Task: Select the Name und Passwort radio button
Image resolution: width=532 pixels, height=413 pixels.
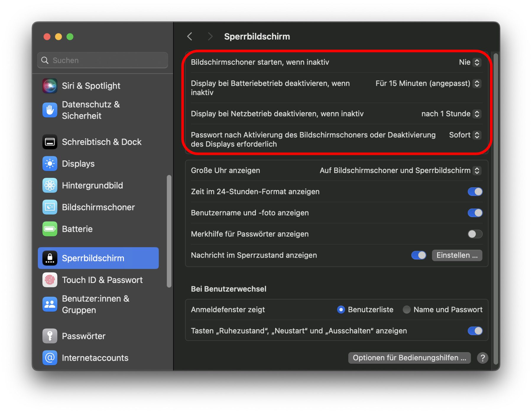Action: pos(406,310)
